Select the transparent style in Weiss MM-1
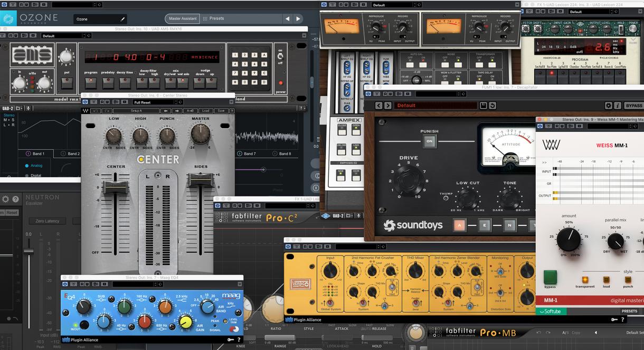The image size is (644, 350). pos(585,279)
